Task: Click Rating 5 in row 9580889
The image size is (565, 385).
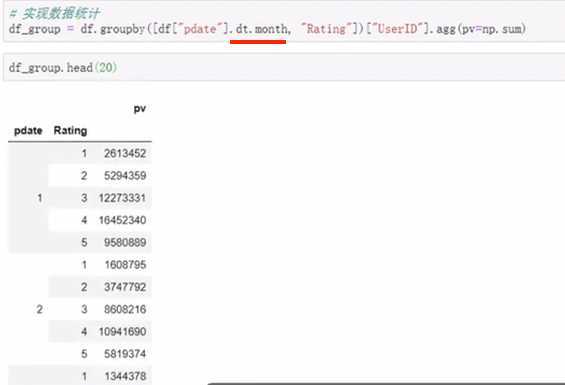Action: pos(84,242)
